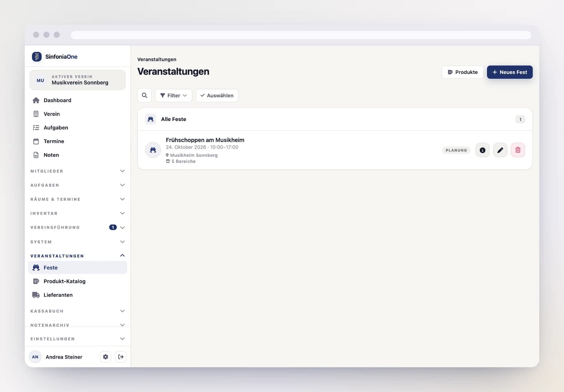
Task: Open Dashboard from the sidebar
Action: point(77,100)
